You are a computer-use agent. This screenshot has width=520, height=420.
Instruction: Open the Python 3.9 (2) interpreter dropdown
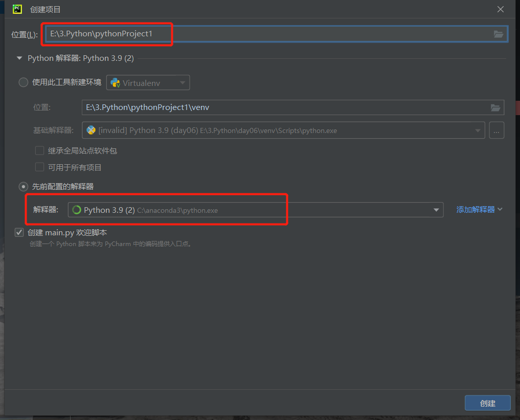click(x=256, y=210)
